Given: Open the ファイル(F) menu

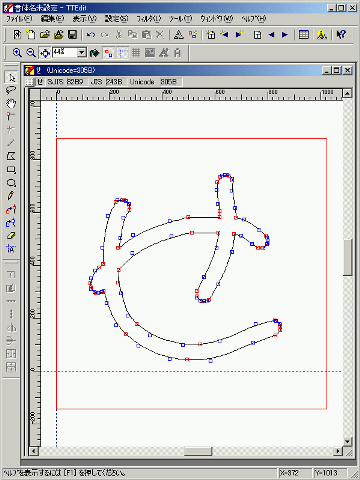Looking at the screenshot, I should tap(19, 19).
